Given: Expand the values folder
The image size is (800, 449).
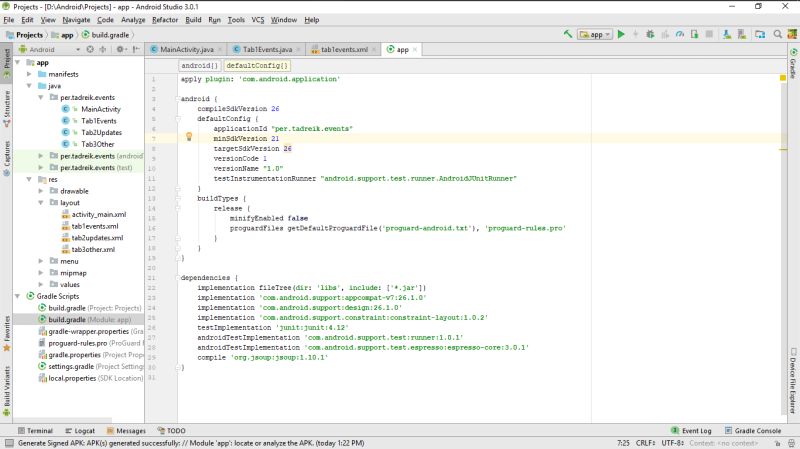Looking at the screenshot, I should (41, 284).
